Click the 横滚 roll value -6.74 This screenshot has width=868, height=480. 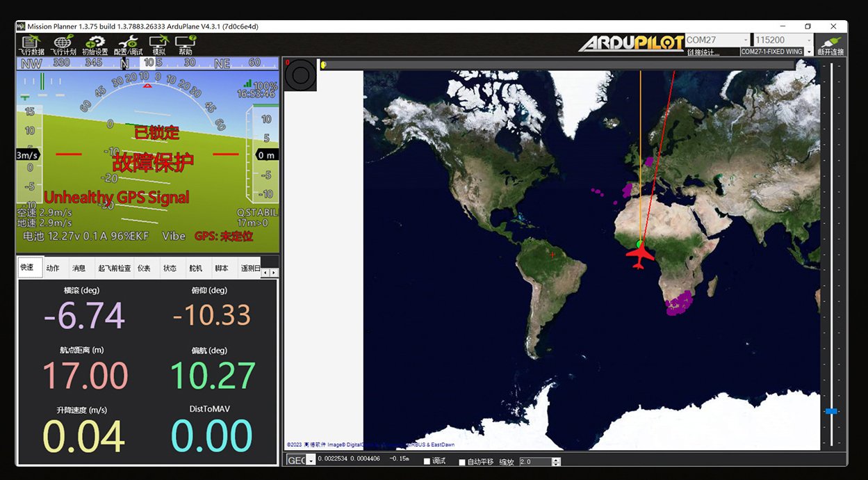[x=84, y=315]
